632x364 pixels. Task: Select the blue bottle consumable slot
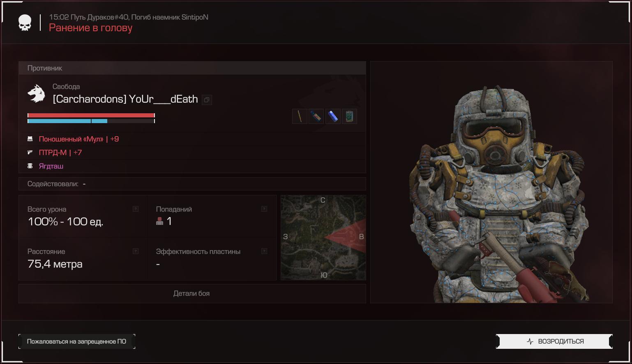click(x=316, y=117)
